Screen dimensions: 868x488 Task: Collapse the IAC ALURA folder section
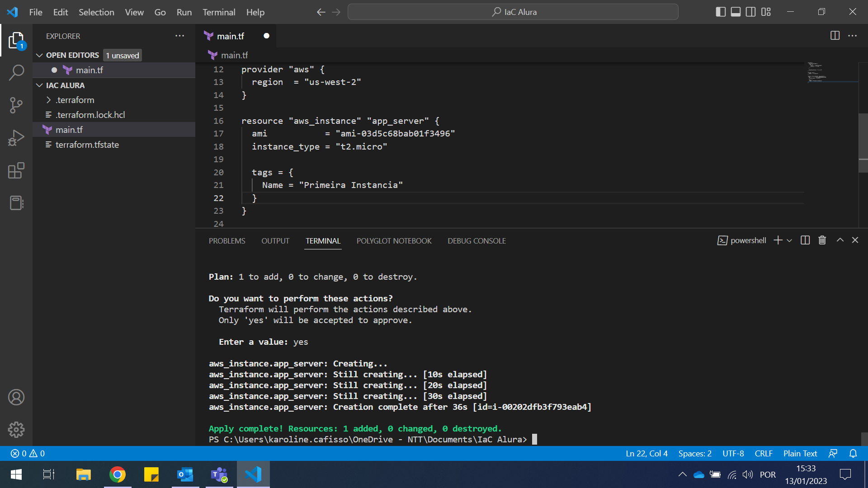tap(39, 85)
